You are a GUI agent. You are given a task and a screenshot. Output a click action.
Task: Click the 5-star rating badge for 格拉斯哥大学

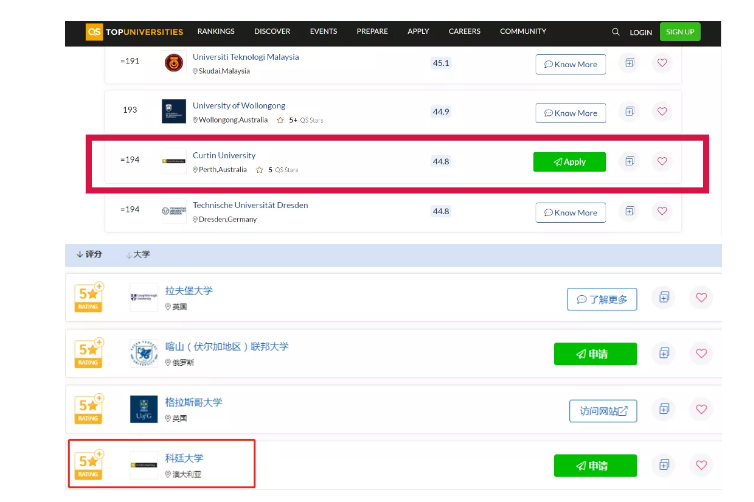coord(89,409)
